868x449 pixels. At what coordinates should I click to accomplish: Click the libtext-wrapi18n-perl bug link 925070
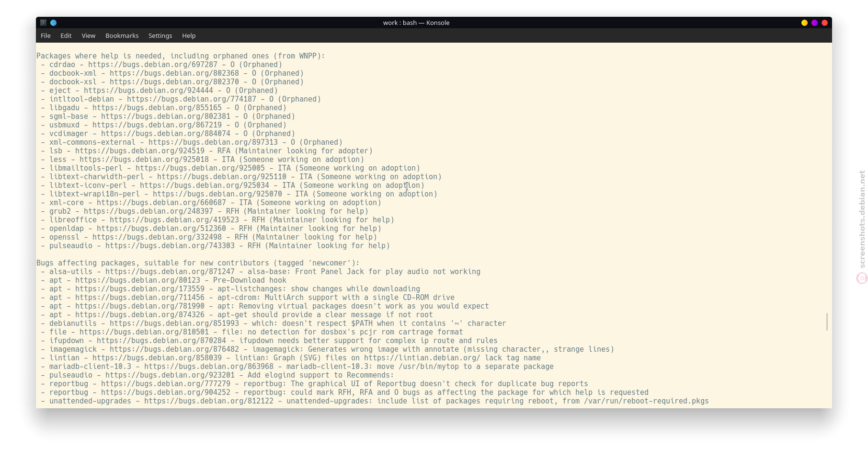tap(217, 194)
